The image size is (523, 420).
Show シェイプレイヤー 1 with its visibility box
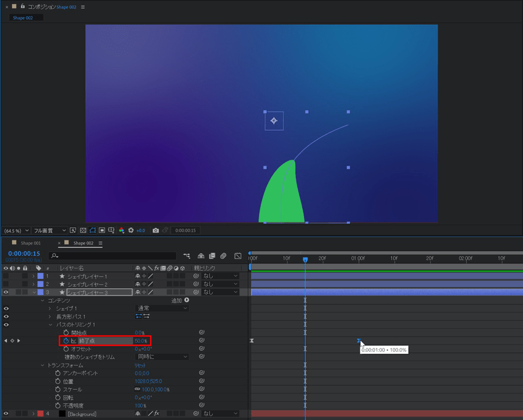(6, 276)
